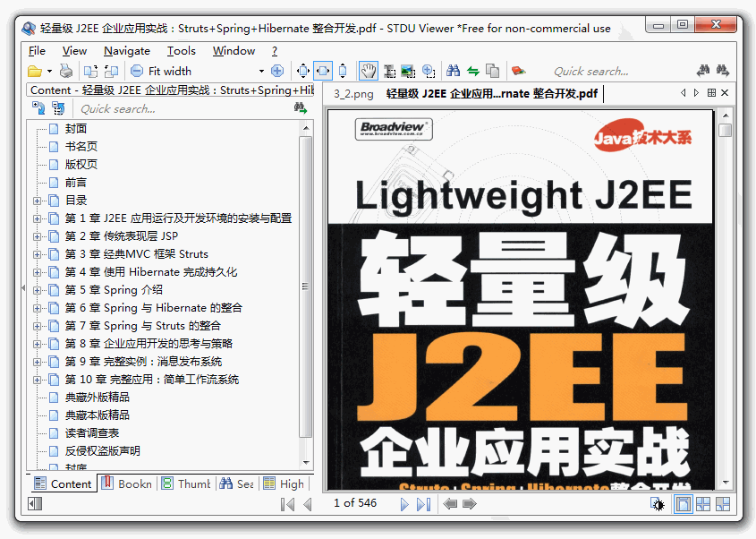The image size is (756, 539).
Task: Expand 第 4 章 Hibernate chapter node
Action: (x=37, y=272)
